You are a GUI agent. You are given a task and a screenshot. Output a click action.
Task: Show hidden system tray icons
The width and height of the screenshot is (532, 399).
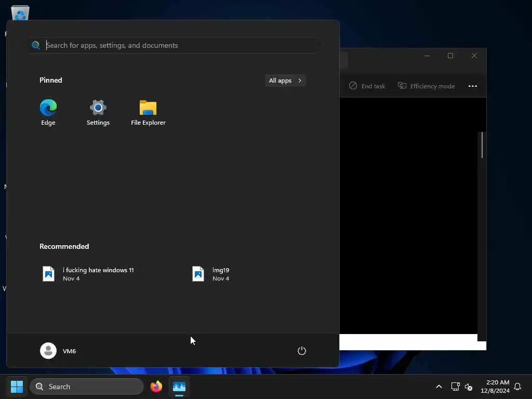pos(438,387)
